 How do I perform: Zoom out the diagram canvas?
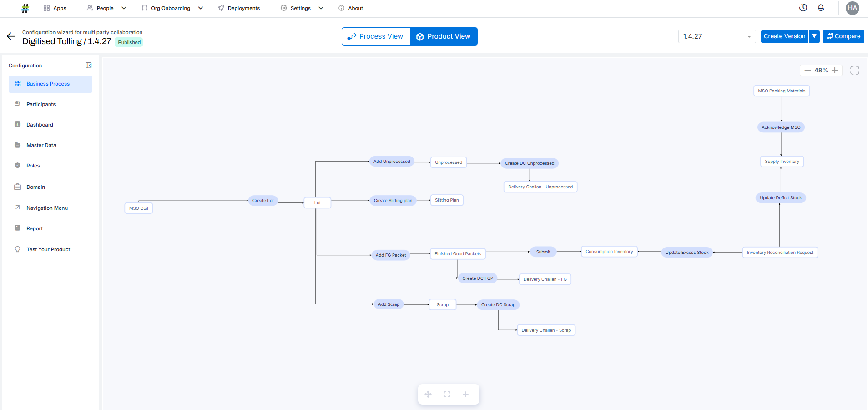[807, 70]
